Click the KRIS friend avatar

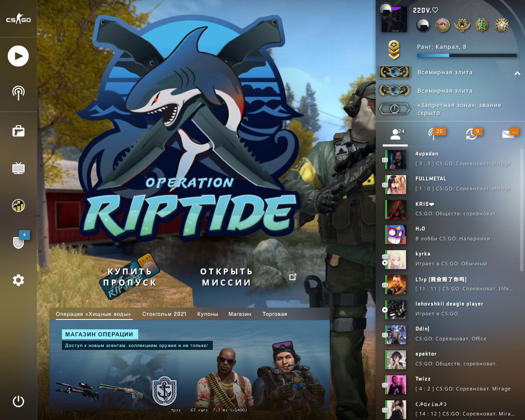[x=396, y=210]
